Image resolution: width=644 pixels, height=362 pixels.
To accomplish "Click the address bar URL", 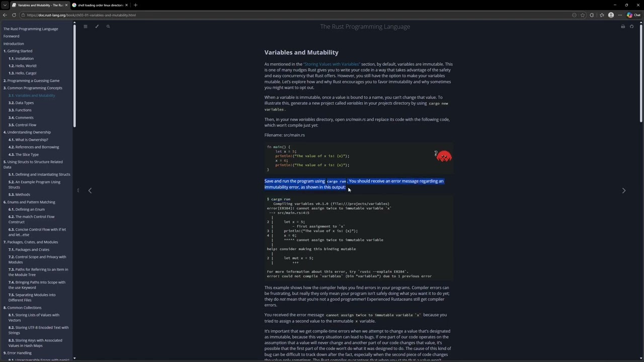I will pyautogui.click(x=82, y=15).
